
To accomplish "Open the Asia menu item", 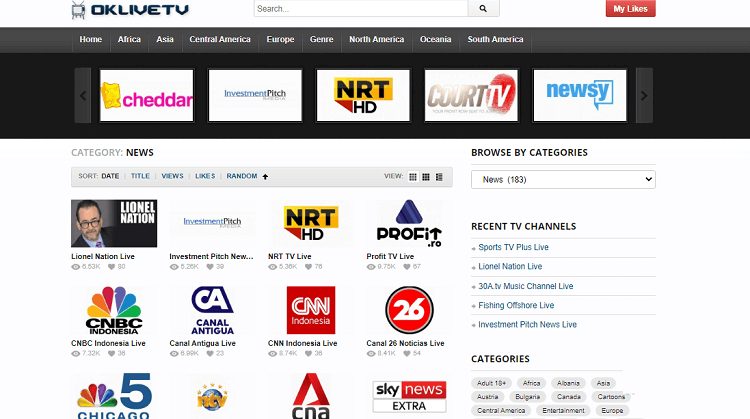I will point(165,40).
